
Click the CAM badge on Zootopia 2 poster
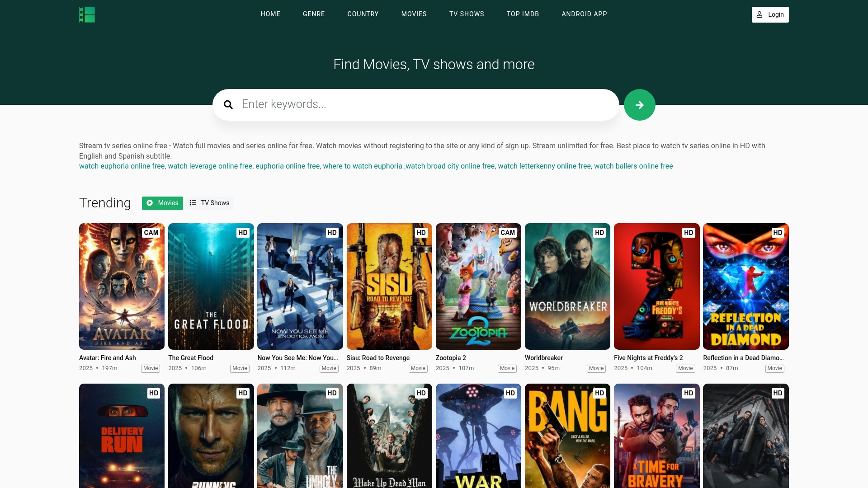[x=508, y=233]
